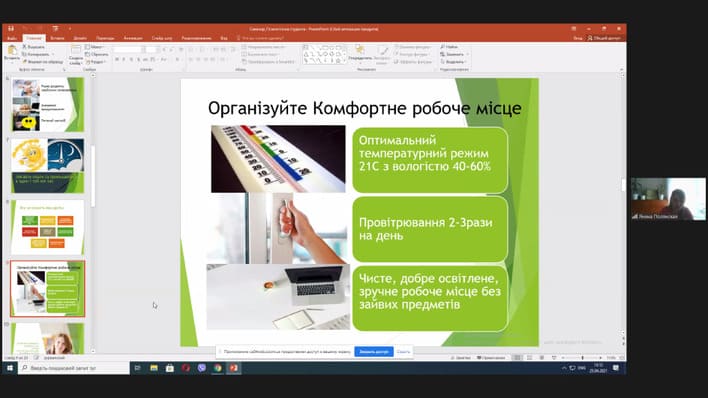Click the Hide (Скрыть) link in sharing bar
Screen dimensions: 708x398
(x=403, y=351)
